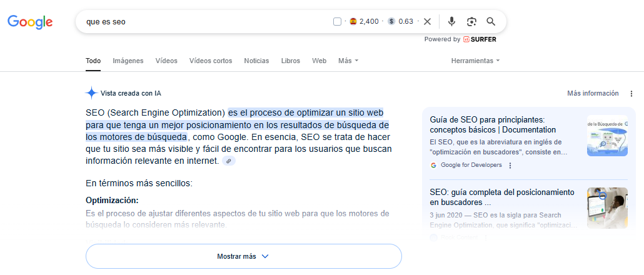Open the Libros tab
Image resolution: width=644 pixels, height=275 pixels.
click(x=291, y=61)
